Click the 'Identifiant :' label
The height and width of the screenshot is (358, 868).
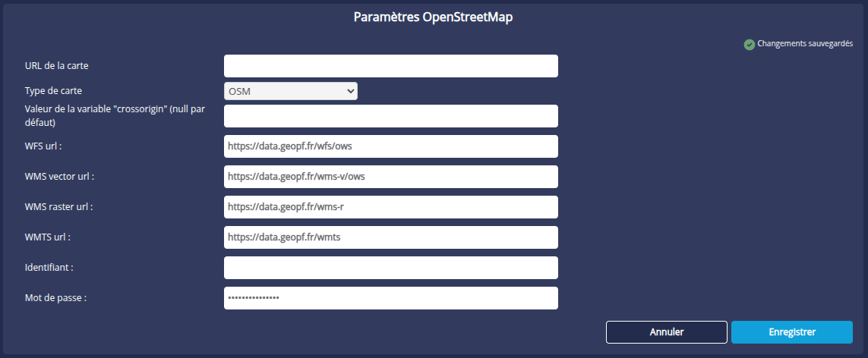49,267
